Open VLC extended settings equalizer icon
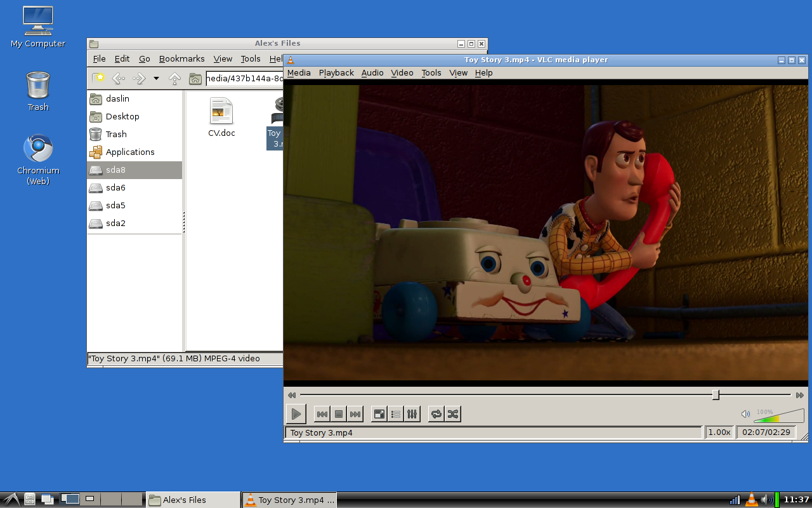 (x=412, y=414)
